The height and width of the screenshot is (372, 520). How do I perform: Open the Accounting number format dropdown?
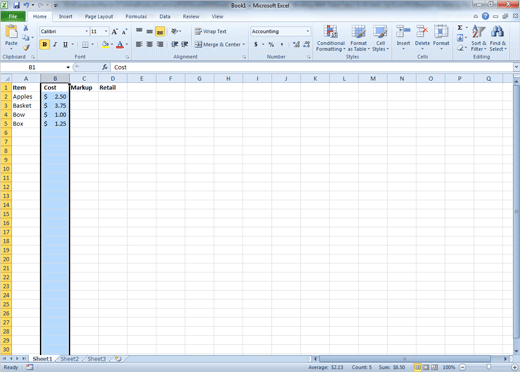pos(307,31)
